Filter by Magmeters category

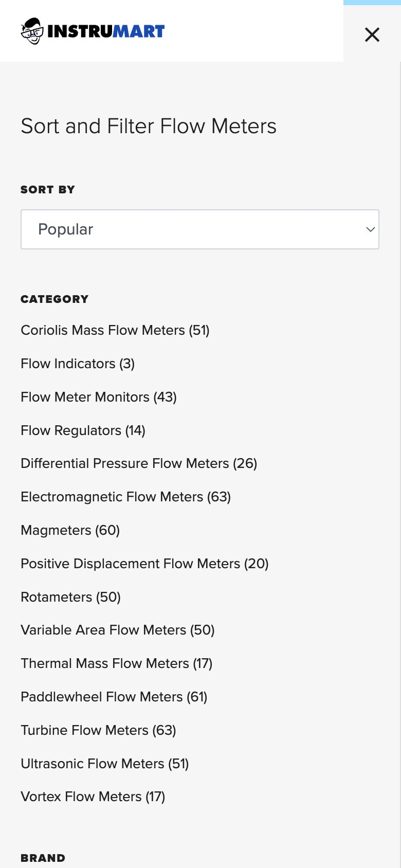click(x=70, y=530)
